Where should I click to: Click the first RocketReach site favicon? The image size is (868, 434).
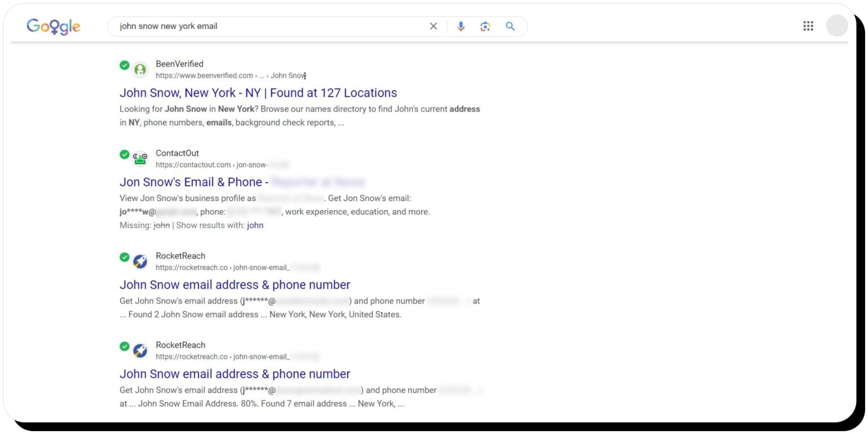(140, 261)
